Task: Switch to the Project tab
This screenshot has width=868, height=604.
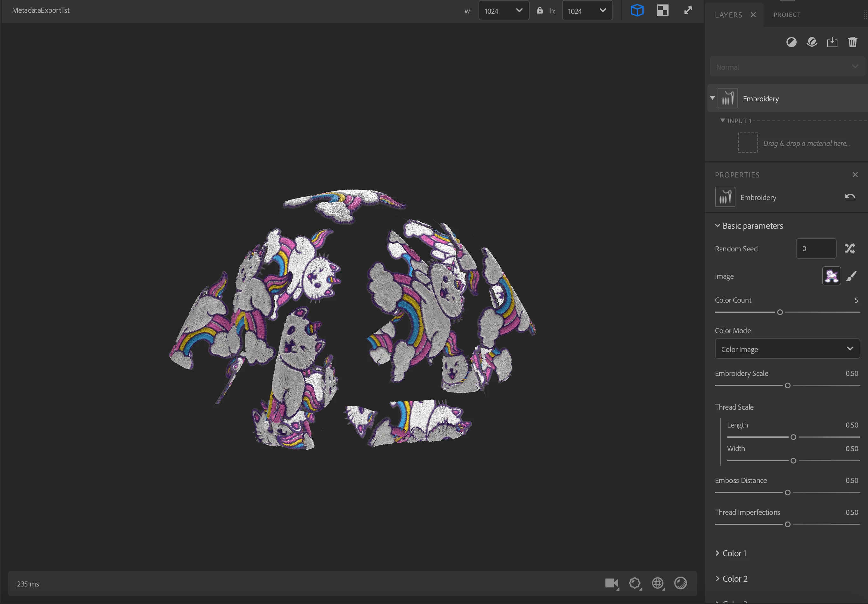Action: point(787,15)
